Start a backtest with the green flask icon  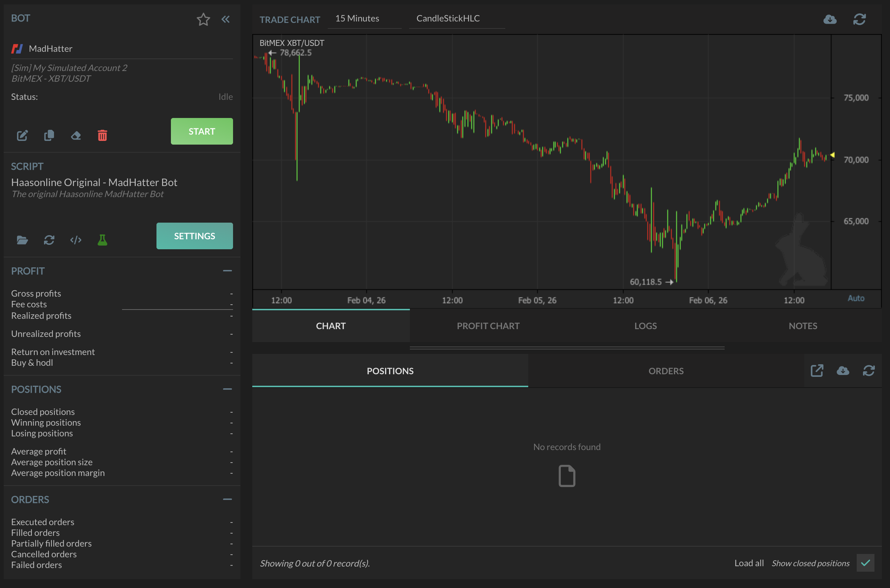pyautogui.click(x=102, y=240)
